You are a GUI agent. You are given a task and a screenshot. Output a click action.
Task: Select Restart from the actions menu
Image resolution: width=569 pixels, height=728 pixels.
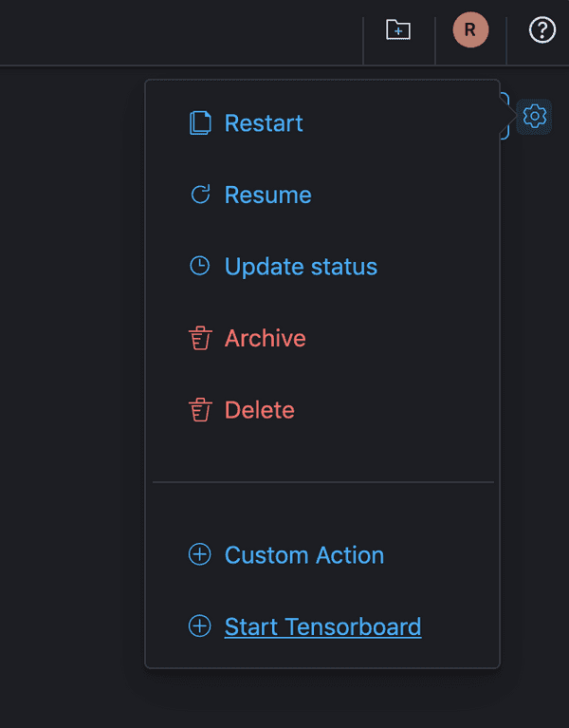[x=264, y=123]
